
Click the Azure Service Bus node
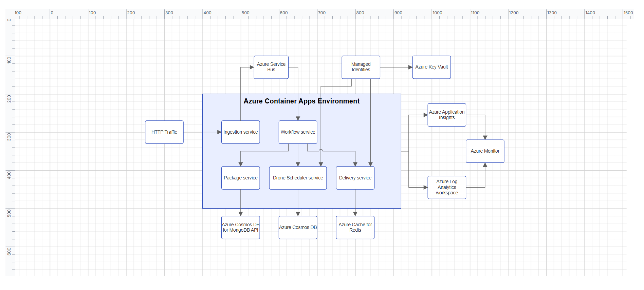point(271,67)
